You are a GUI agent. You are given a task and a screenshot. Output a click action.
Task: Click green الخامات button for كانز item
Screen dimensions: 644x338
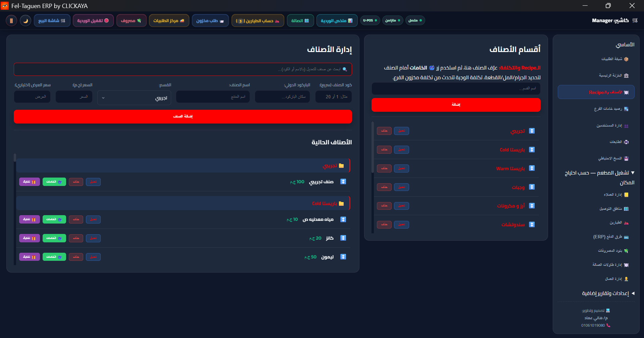click(54, 238)
